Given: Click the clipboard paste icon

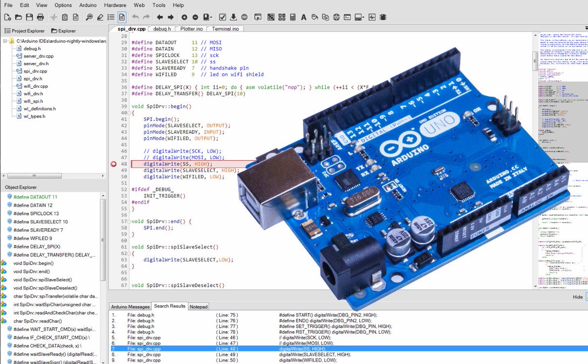Looking at the screenshot, I should click(65, 17).
